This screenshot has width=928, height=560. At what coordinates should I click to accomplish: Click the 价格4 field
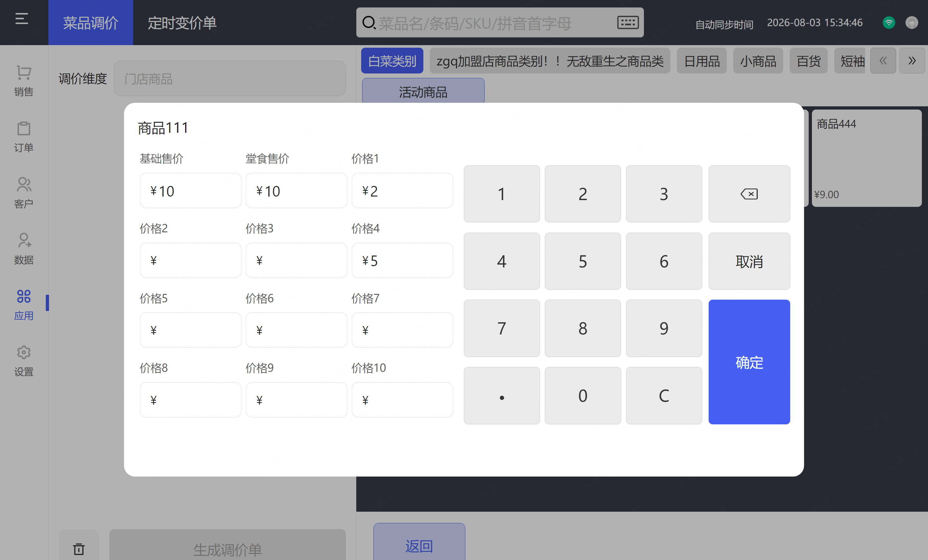(x=402, y=260)
